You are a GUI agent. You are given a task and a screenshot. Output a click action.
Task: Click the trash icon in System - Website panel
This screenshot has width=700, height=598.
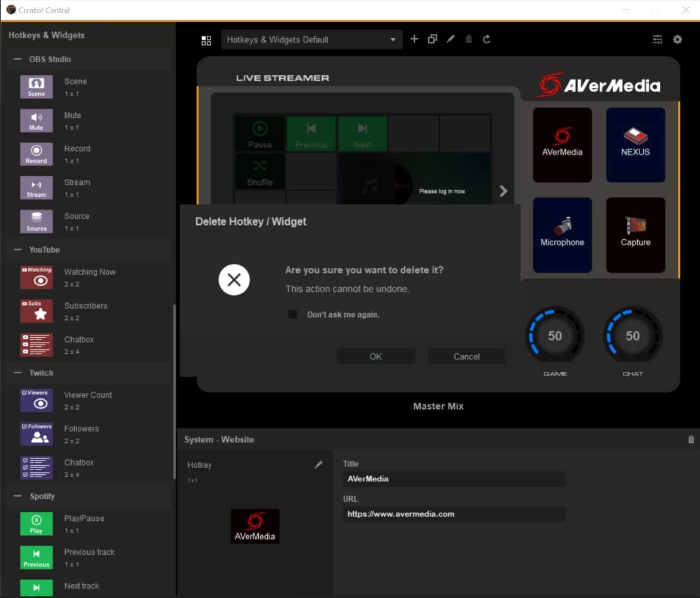[691, 440]
